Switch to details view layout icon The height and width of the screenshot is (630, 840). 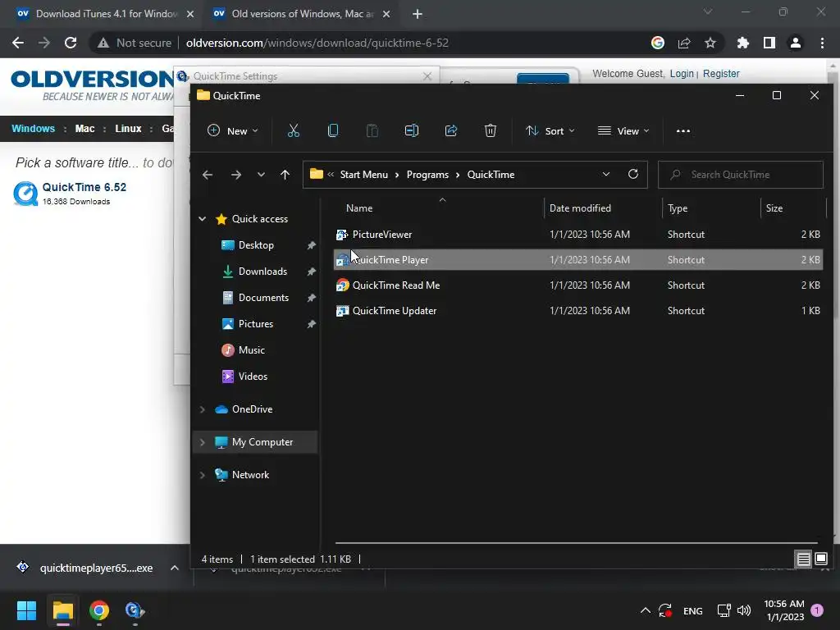tap(804, 559)
